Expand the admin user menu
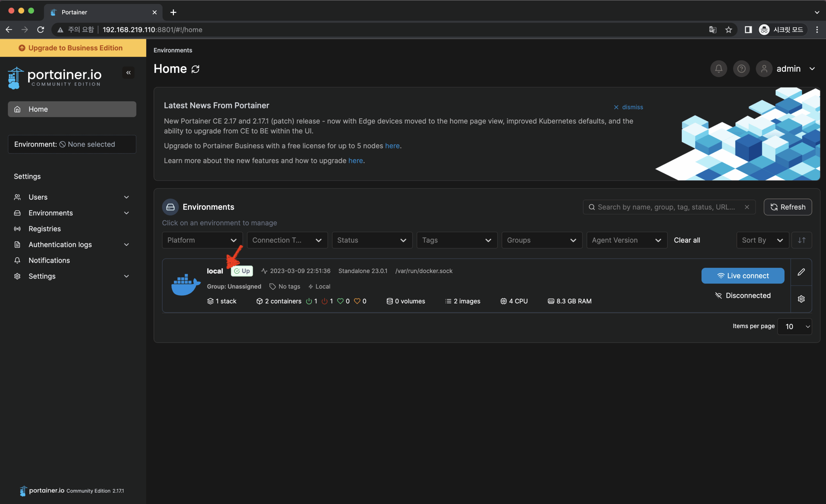Image resolution: width=826 pixels, height=504 pixels. pyautogui.click(x=812, y=69)
